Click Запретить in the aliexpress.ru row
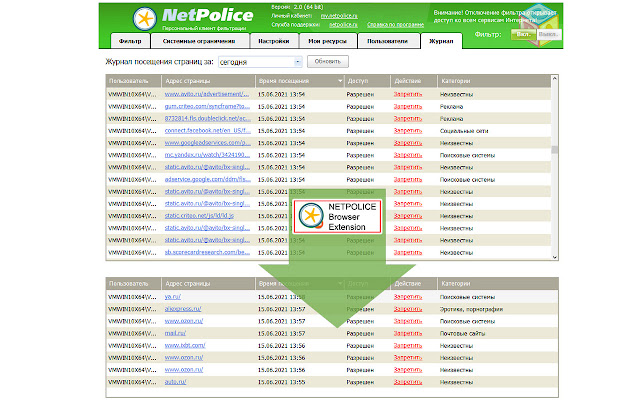The image size is (640, 400). [408, 309]
